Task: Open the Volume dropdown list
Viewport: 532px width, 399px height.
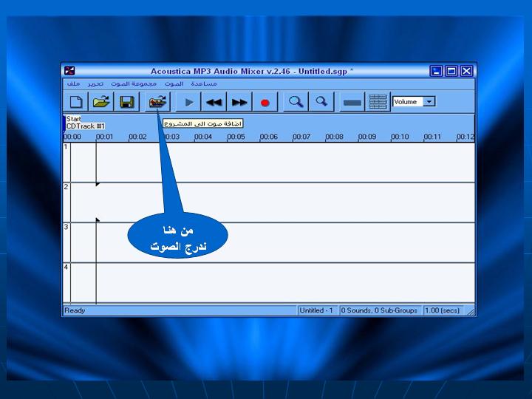Action: point(429,101)
